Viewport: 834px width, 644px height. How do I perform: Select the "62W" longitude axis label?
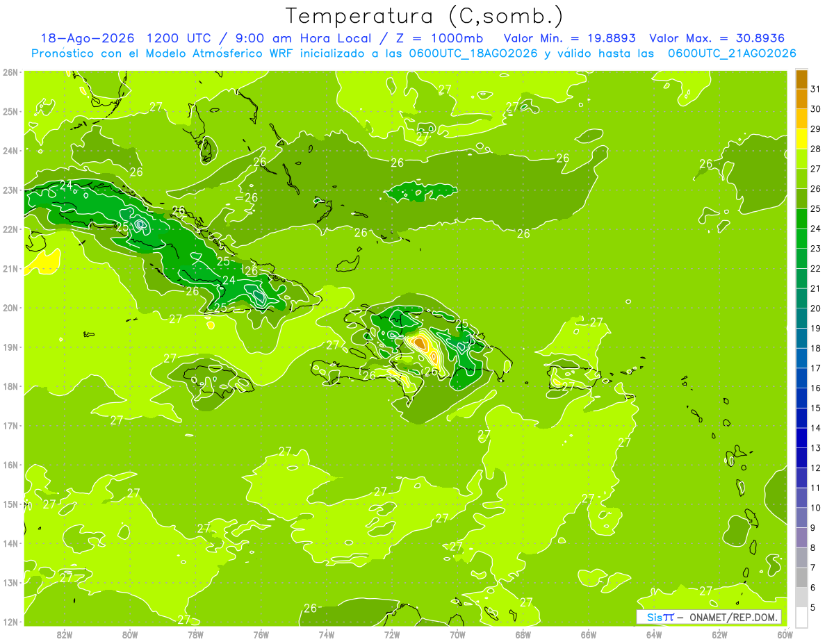[719, 634]
